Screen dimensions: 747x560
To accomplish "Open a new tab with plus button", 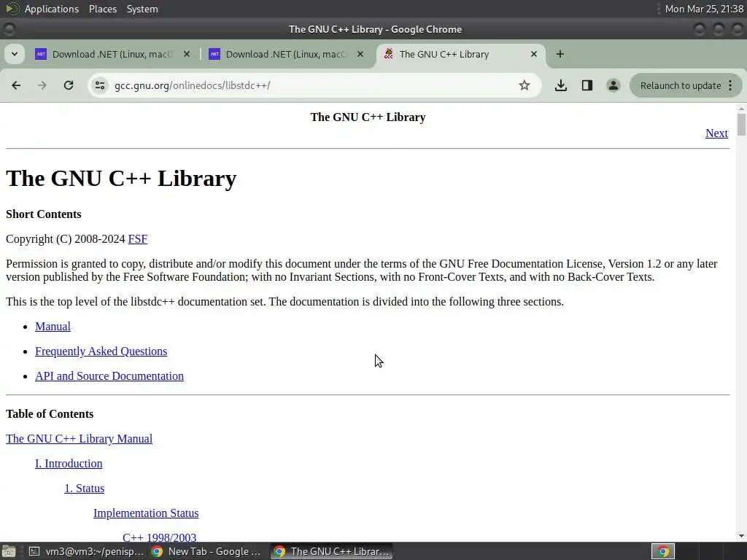I will pyautogui.click(x=560, y=54).
